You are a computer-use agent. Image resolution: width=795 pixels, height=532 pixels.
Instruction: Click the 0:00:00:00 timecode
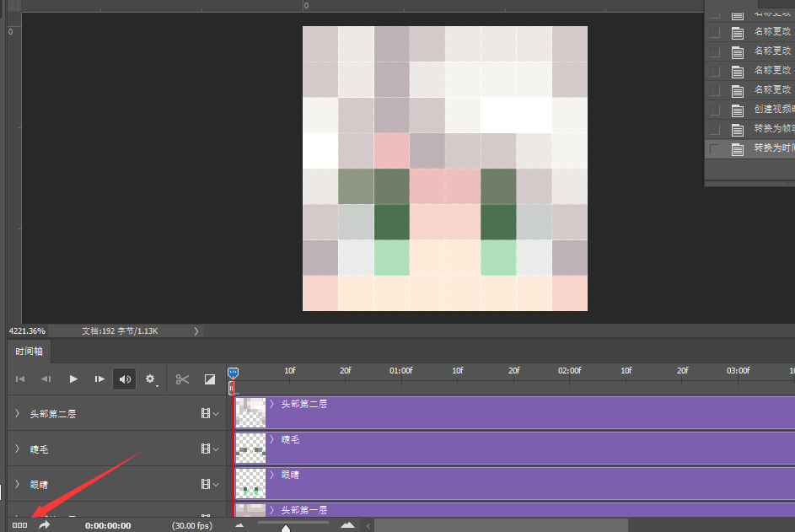[x=108, y=525]
